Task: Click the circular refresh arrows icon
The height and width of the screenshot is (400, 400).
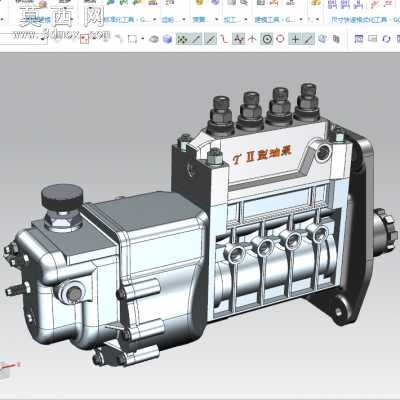Action: click(386, 39)
